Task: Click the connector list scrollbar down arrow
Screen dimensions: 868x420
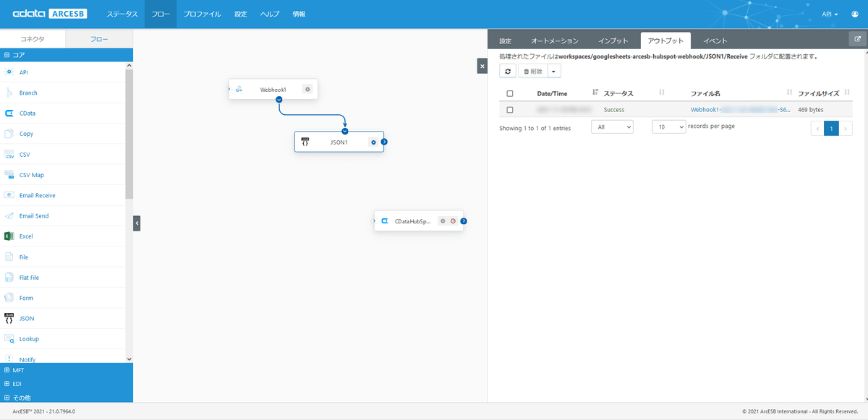Action: pyautogui.click(x=129, y=359)
